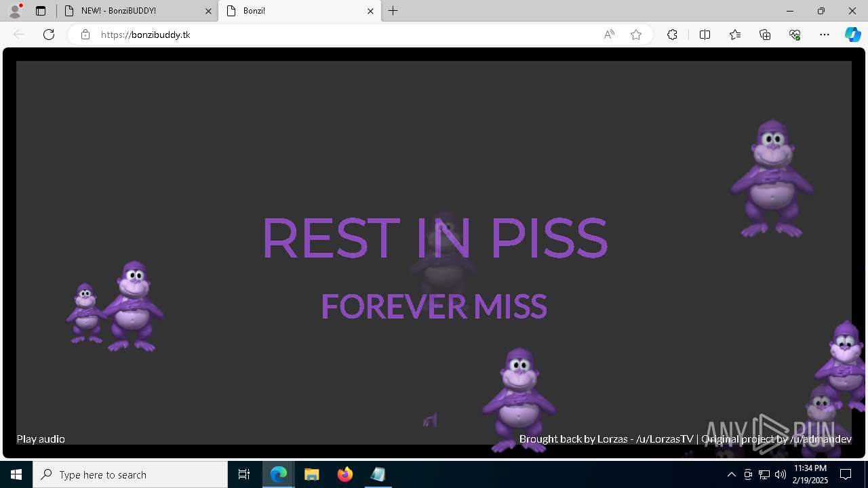Open the Extensions menu

(x=672, y=35)
